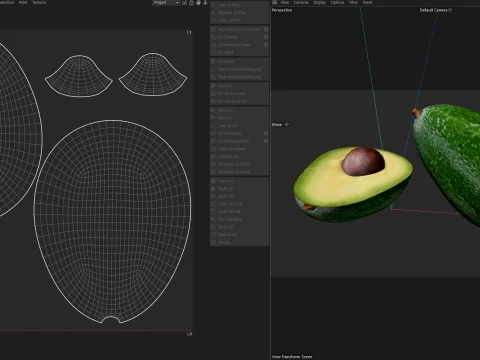Click the lock icon in UV toolbar
480x360 pixels.
(191, 3)
